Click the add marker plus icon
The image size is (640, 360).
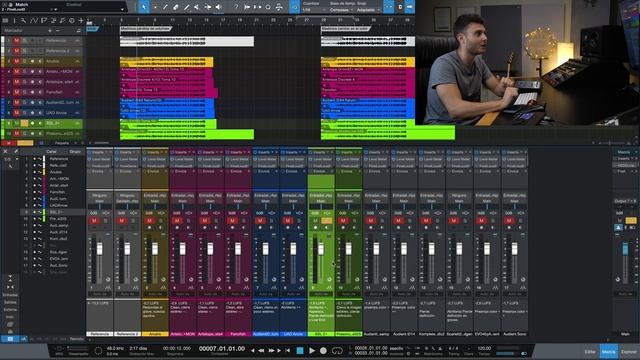(50, 31)
